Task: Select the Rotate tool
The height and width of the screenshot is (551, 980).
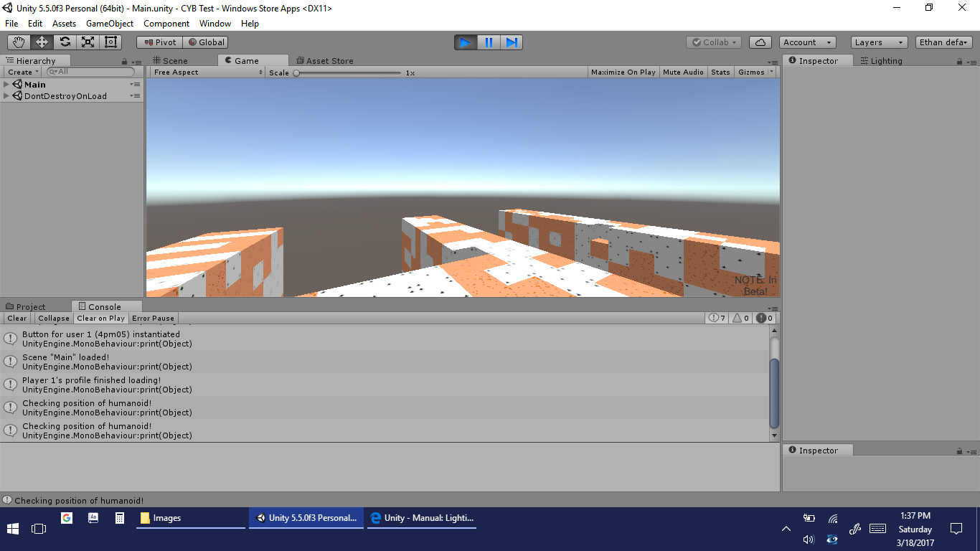Action: click(x=65, y=42)
